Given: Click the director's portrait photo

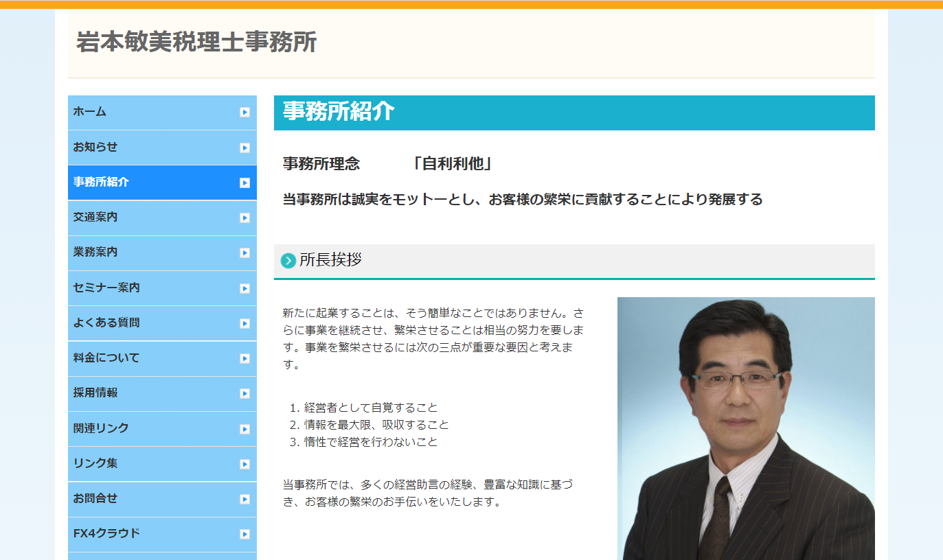Looking at the screenshot, I should click(746, 428).
